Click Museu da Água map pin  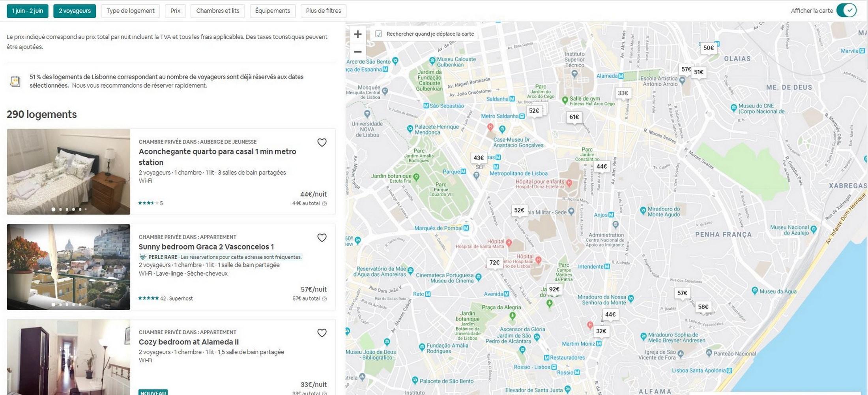pos(754,291)
